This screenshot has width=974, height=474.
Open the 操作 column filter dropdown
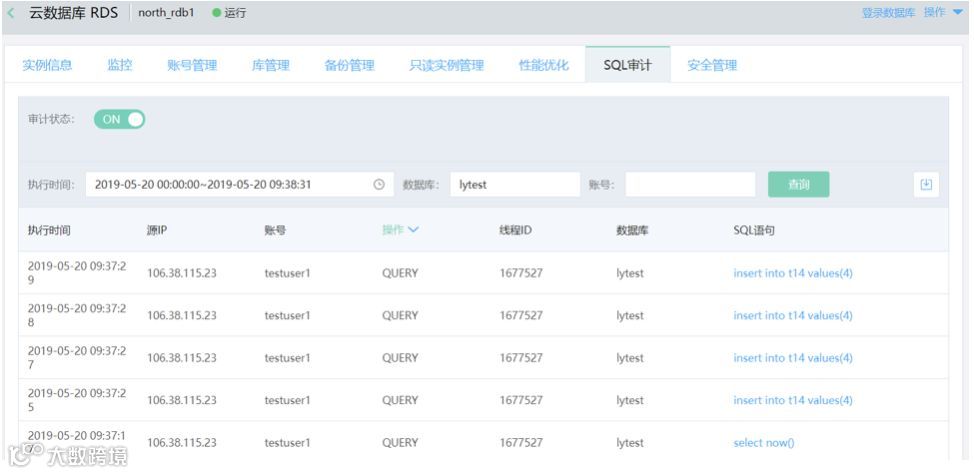pyautogui.click(x=401, y=230)
